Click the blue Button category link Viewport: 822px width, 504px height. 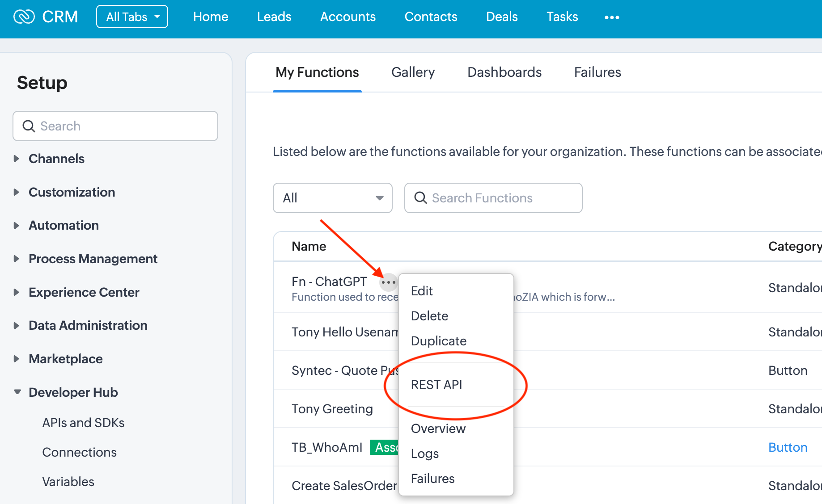(x=788, y=447)
